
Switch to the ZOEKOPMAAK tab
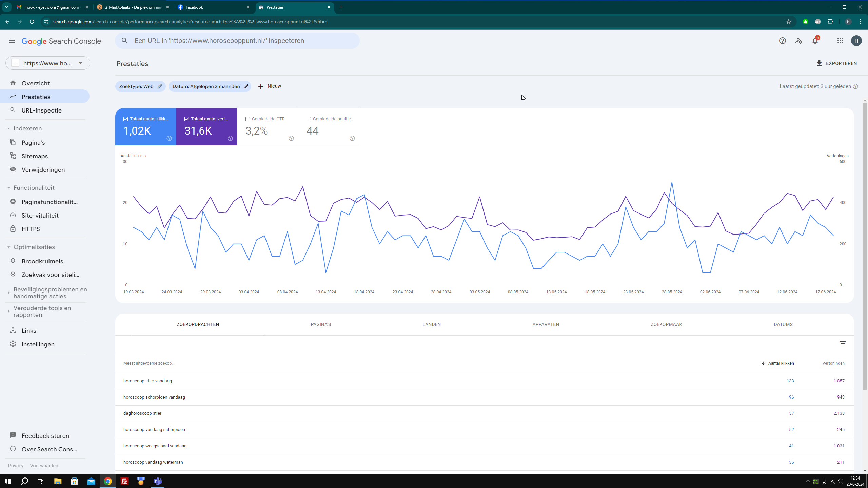666,324
